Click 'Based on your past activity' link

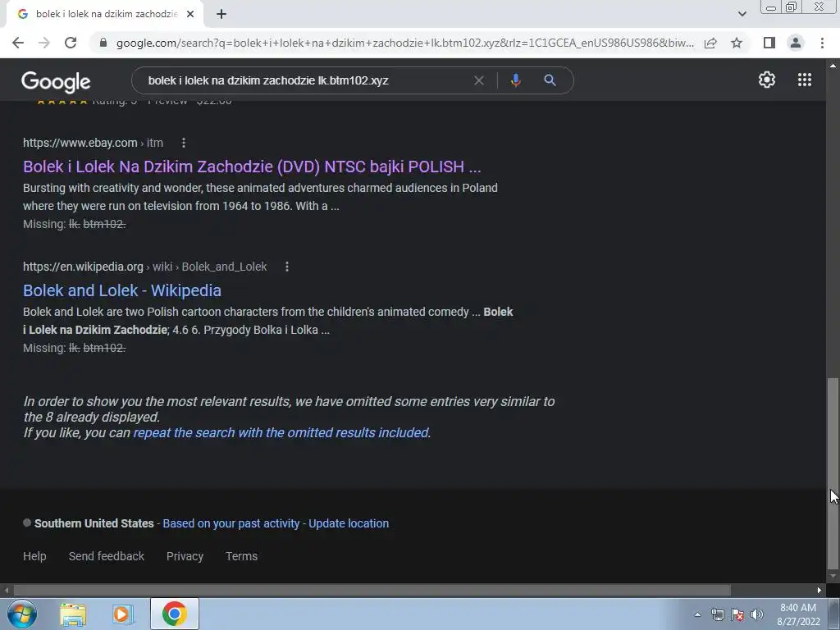point(231,523)
